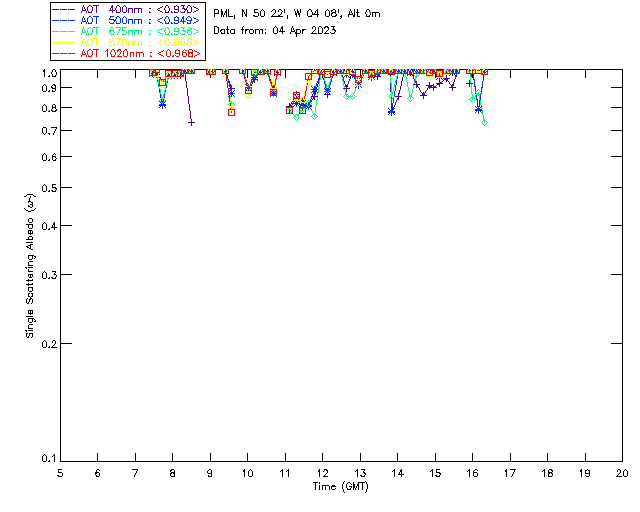640x512 pixels.
Task: Click the blue asterisk marker before 8 hours
Action: tap(162, 104)
